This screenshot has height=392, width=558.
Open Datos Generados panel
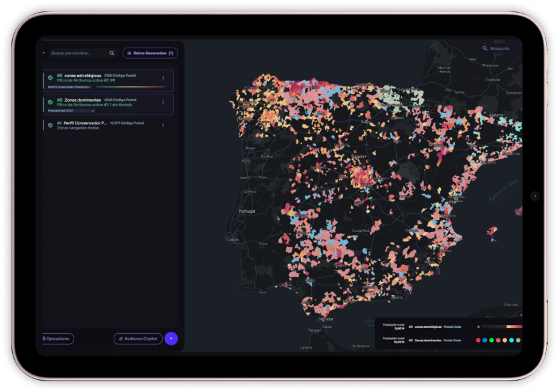tap(150, 53)
